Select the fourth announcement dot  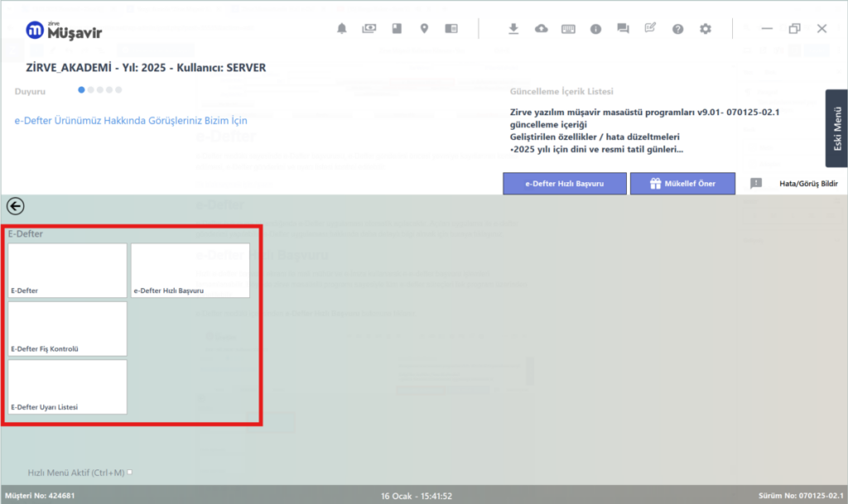(109, 89)
